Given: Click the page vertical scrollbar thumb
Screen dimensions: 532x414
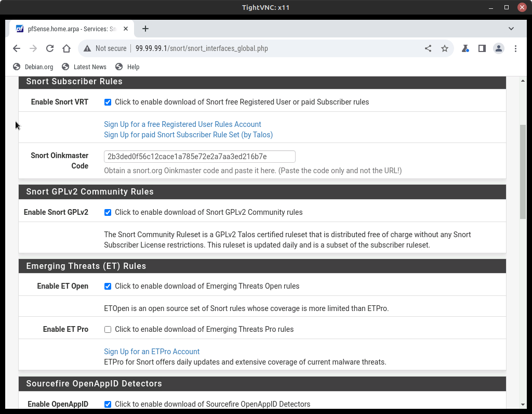Looking at the screenshot, I should (x=523, y=172).
